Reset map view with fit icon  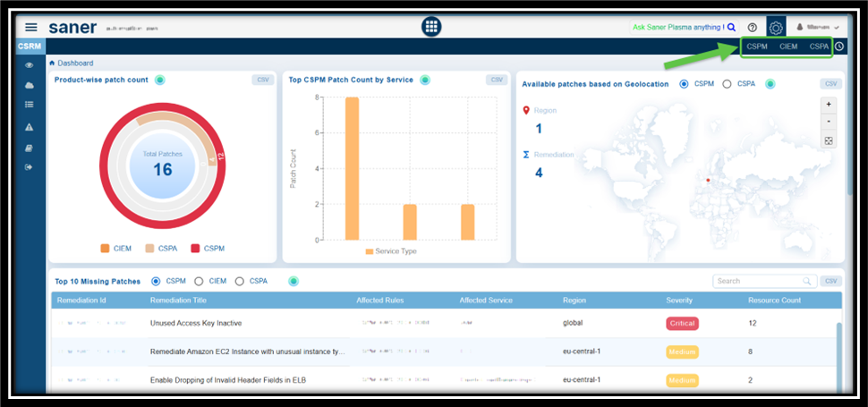[828, 140]
